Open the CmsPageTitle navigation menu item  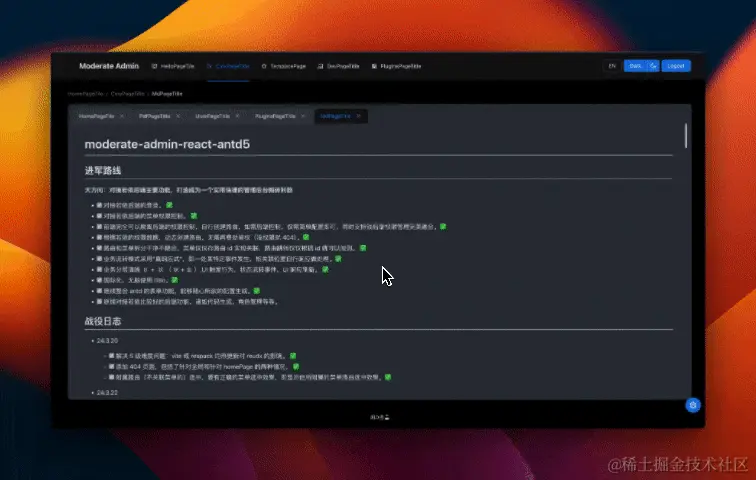(228, 67)
